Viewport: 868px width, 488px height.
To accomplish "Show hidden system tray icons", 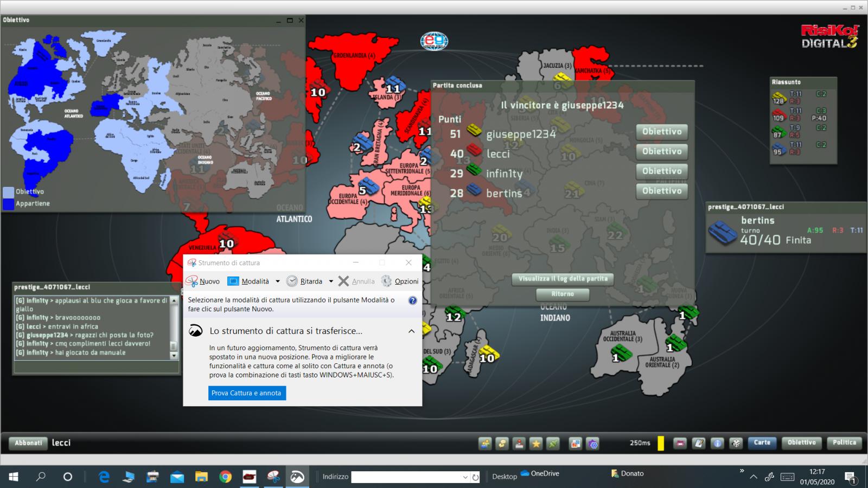I will (x=754, y=477).
